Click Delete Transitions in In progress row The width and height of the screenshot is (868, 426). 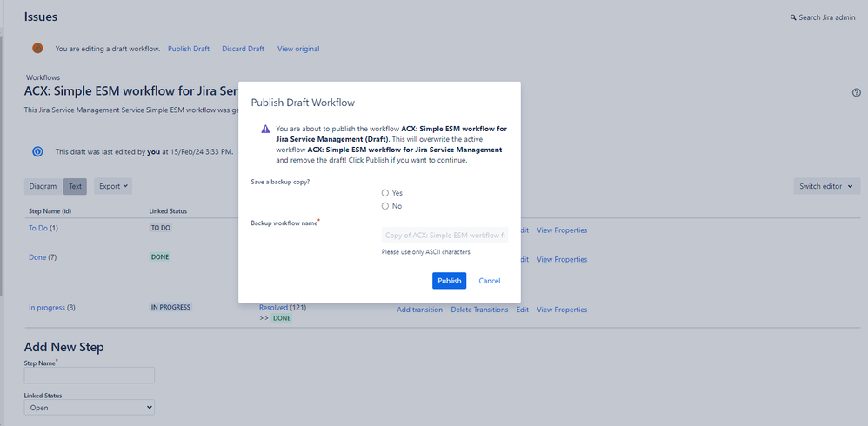[x=479, y=310]
